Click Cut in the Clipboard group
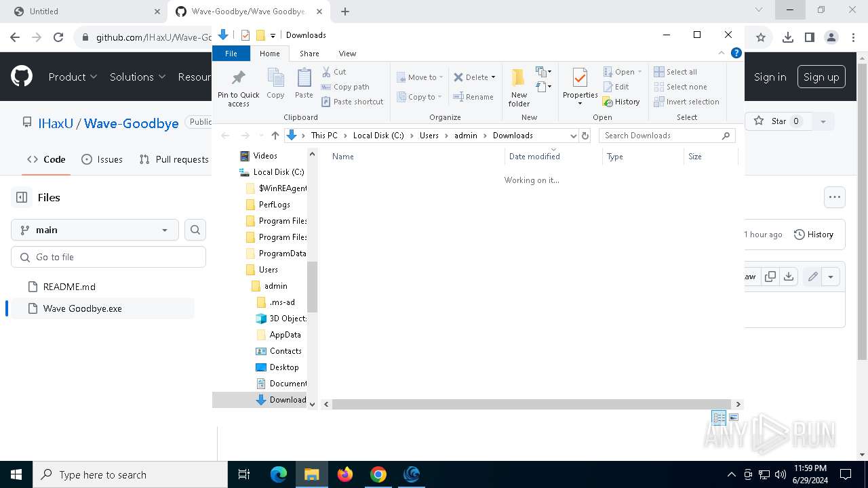 pos(334,71)
